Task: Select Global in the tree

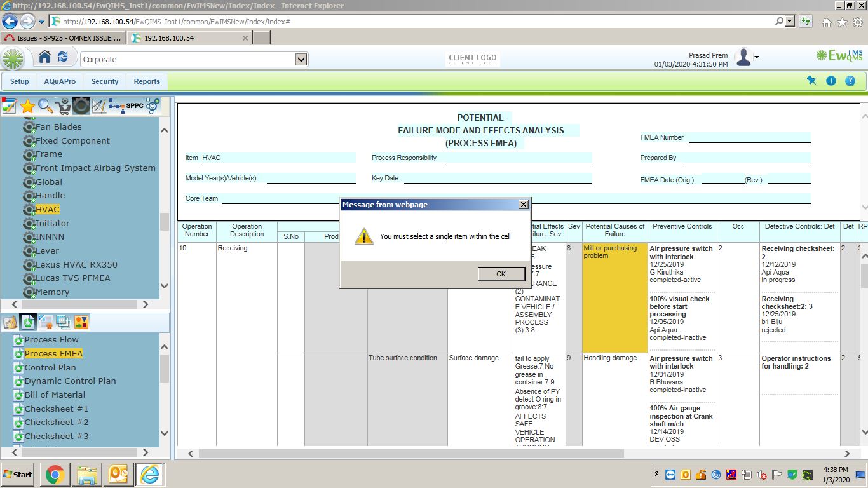Action: (x=49, y=182)
